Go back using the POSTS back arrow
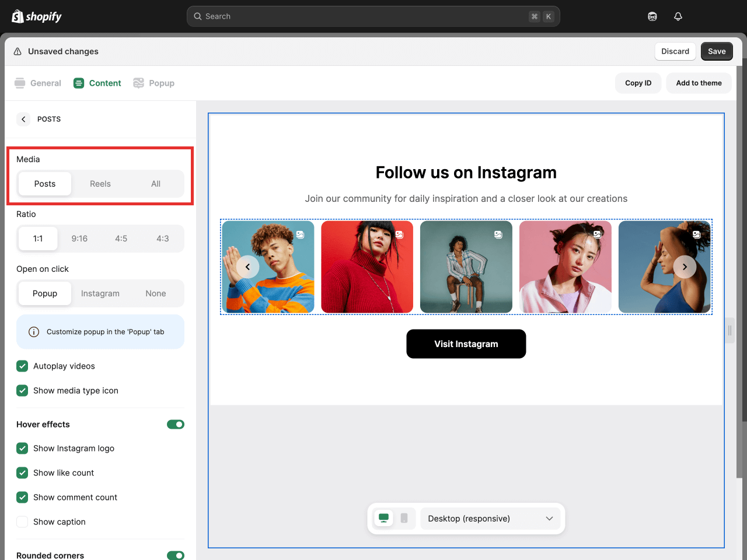The height and width of the screenshot is (560, 747). pos(23,119)
